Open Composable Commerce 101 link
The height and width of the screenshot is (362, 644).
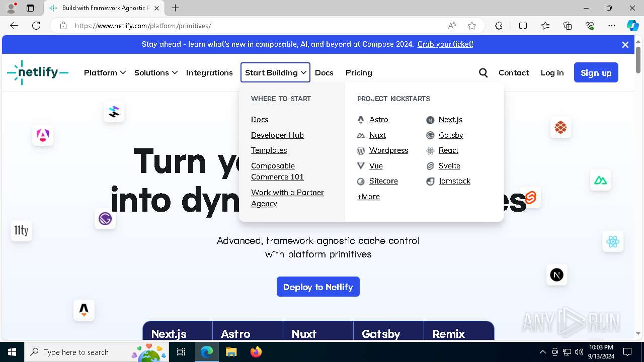click(x=277, y=171)
